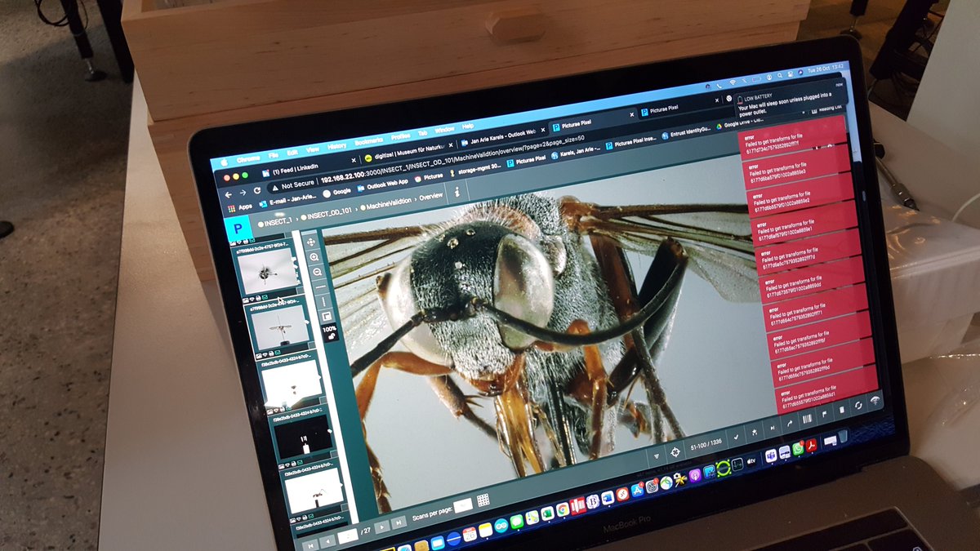This screenshot has width=980, height=551.
Task: Click the connection status icon at toolbar end
Action: pyautogui.click(x=875, y=401)
